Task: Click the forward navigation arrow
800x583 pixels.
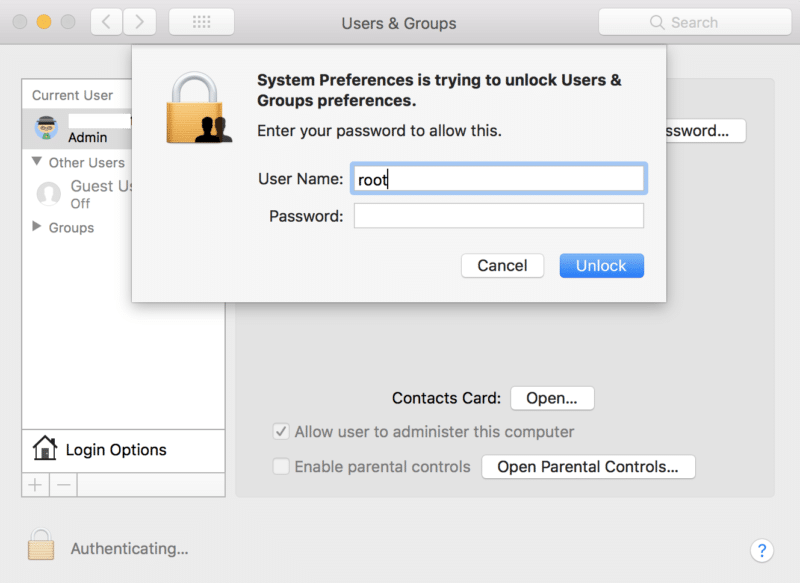Action: (139, 22)
